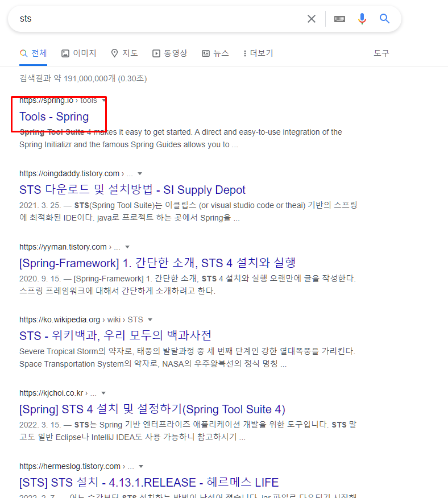The width and height of the screenshot is (448, 498).
Task: Clear the search box with the X icon
Action: (312, 19)
